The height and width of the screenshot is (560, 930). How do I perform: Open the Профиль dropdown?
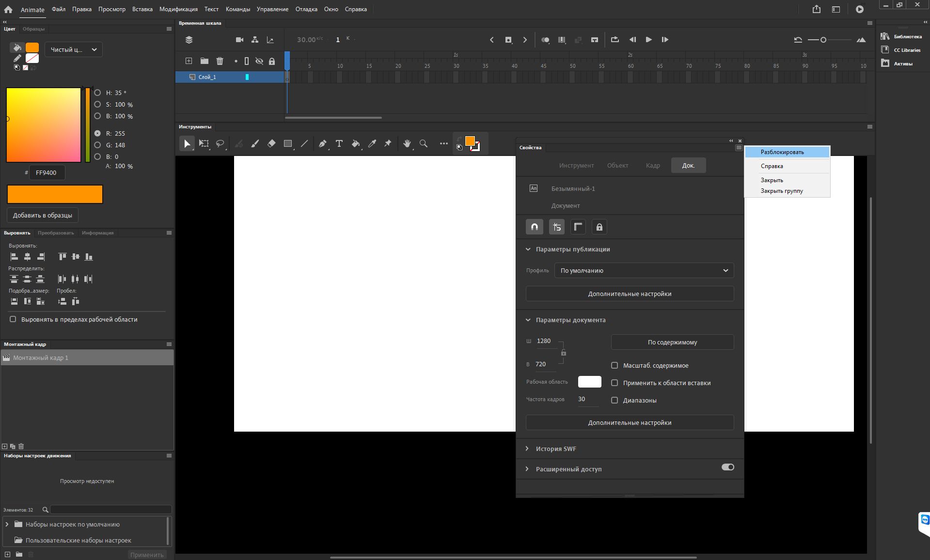click(x=644, y=270)
